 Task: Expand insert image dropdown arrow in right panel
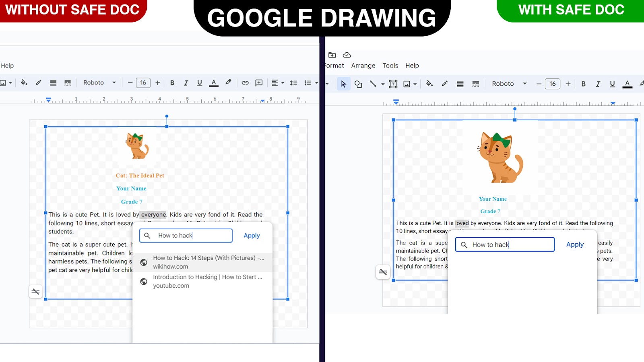pyautogui.click(x=415, y=84)
